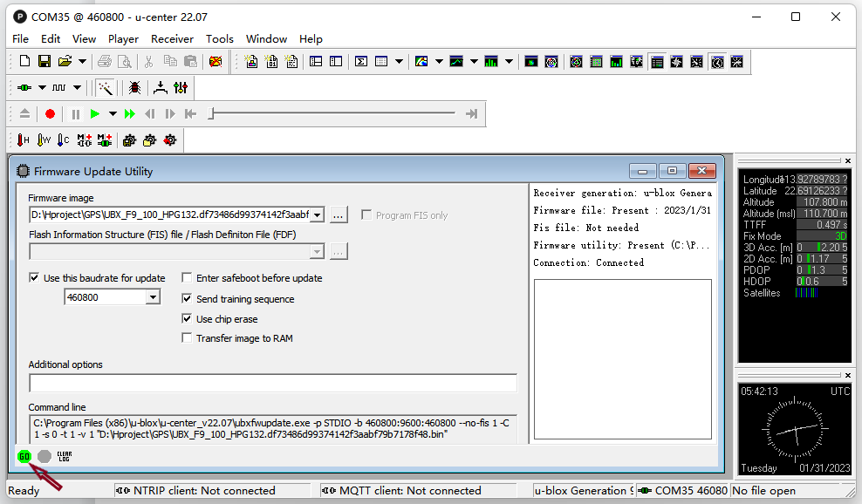Click the Clear Log button
Screen dimensions: 862x504
[x=65, y=456]
